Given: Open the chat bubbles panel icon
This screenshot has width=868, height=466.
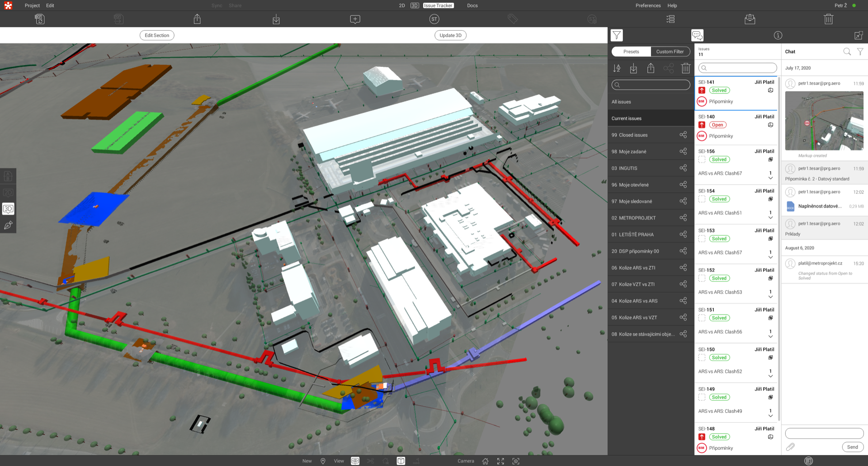Looking at the screenshot, I should coord(697,35).
